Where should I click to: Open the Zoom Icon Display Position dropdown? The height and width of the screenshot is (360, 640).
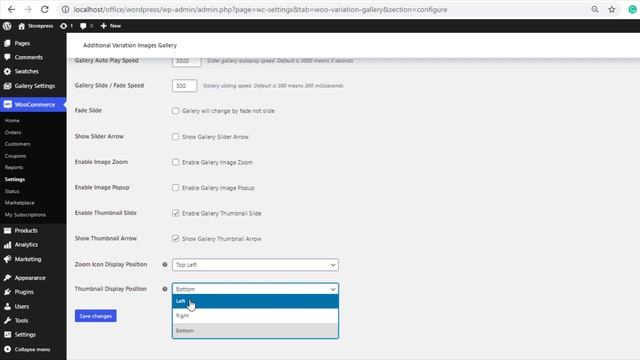click(255, 265)
